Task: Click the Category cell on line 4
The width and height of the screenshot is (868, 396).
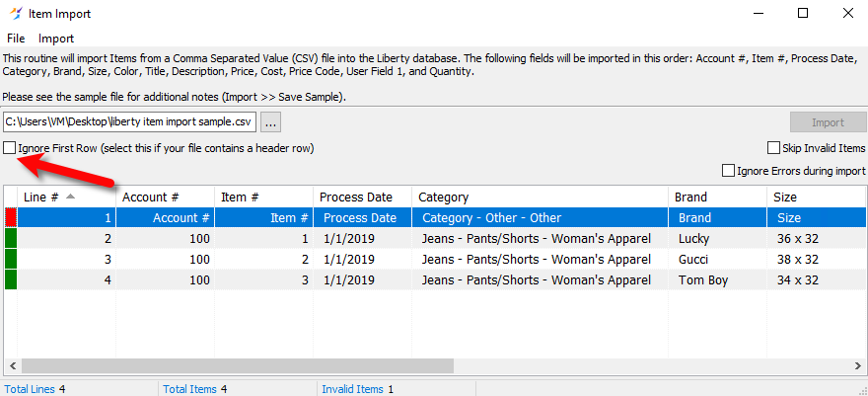Action: tap(541, 280)
